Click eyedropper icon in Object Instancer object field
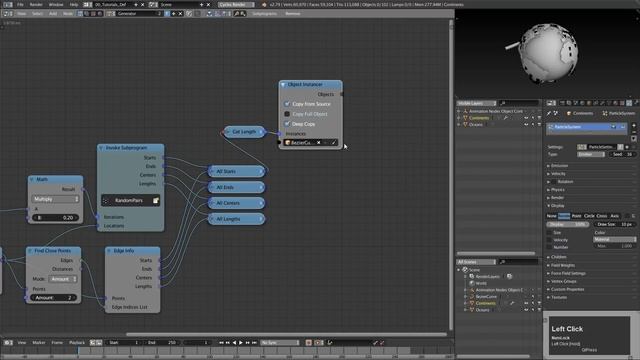 pyautogui.click(x=333, y=142)
